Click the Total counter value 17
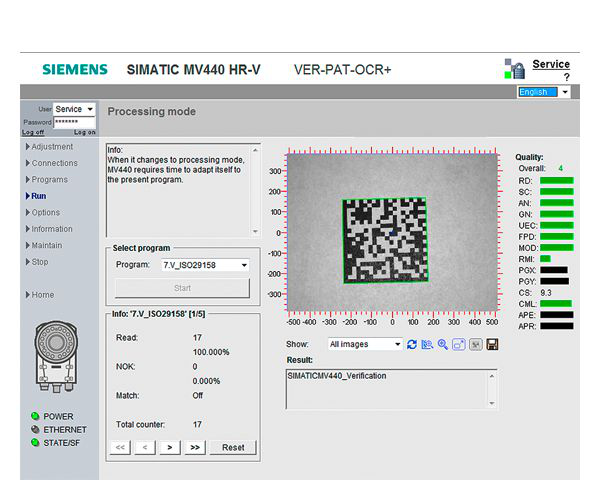The image size is (600, 500). click(x=197, y=424)
